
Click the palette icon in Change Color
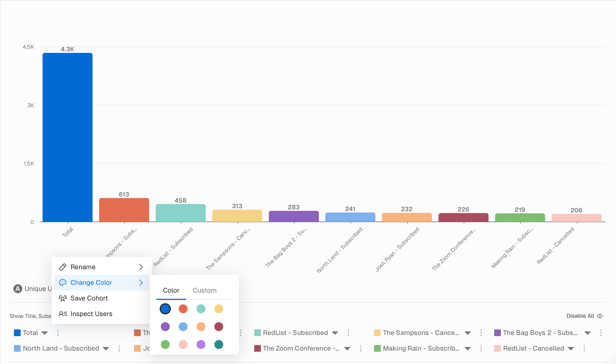(x=63, y=283)
